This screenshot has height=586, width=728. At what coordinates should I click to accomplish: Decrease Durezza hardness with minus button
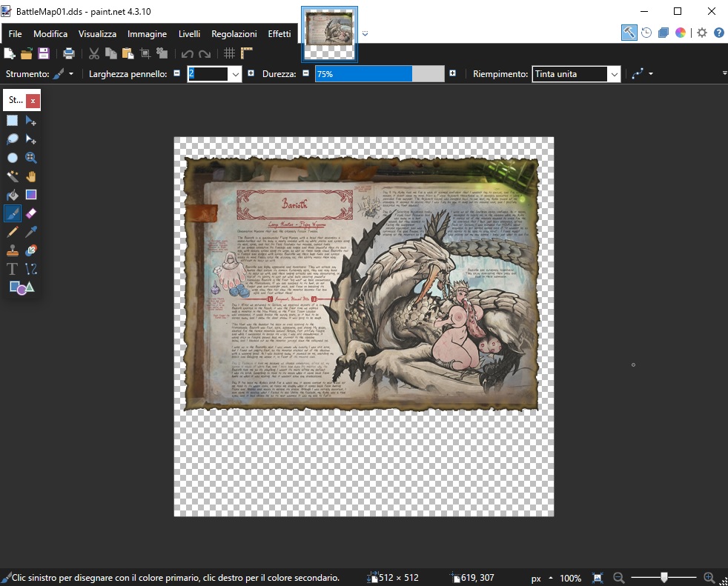pos(305,73)
